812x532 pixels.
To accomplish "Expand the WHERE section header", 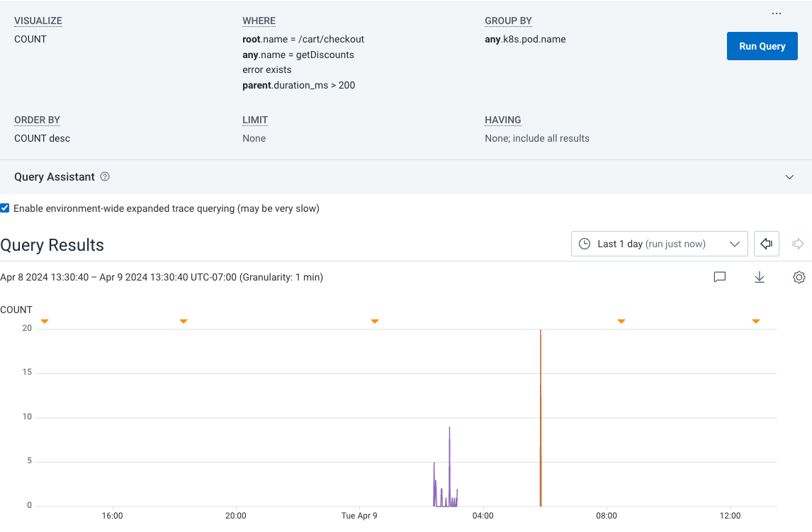I will 259,21.
